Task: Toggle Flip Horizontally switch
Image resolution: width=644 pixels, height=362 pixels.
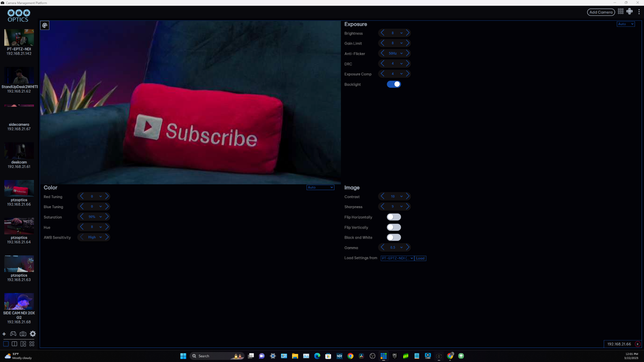Action: tap(394, 217)
